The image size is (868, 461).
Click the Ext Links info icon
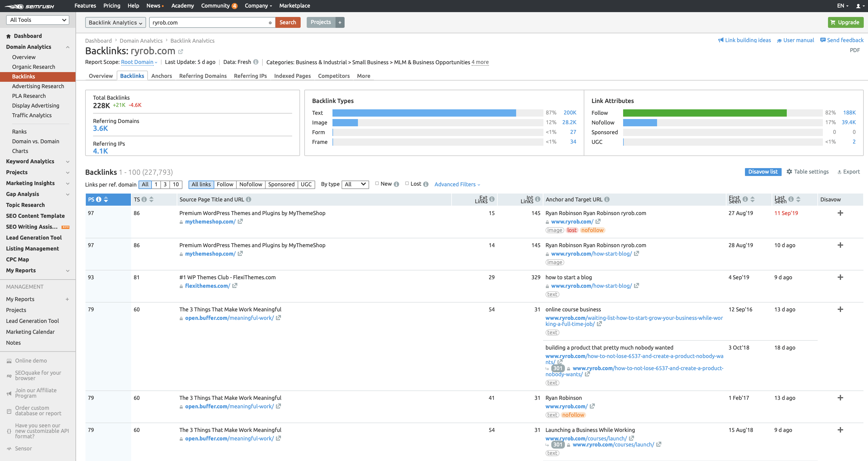(x=492, y=199)
